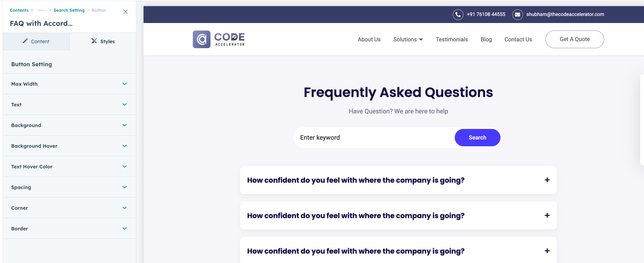The image size is (644, 263).
Task: Go to Search Setting breadcrumb
Action: tap(69, 10)
